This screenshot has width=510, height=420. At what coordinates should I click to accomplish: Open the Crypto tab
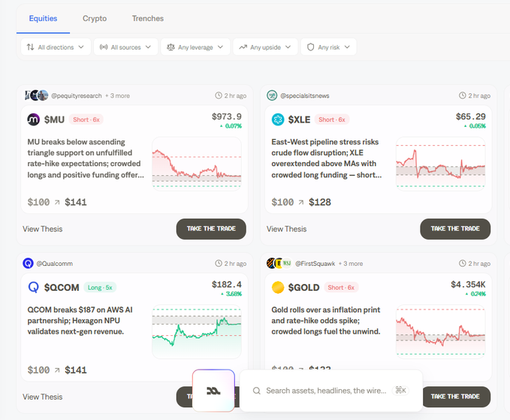(x=95, y=19)
